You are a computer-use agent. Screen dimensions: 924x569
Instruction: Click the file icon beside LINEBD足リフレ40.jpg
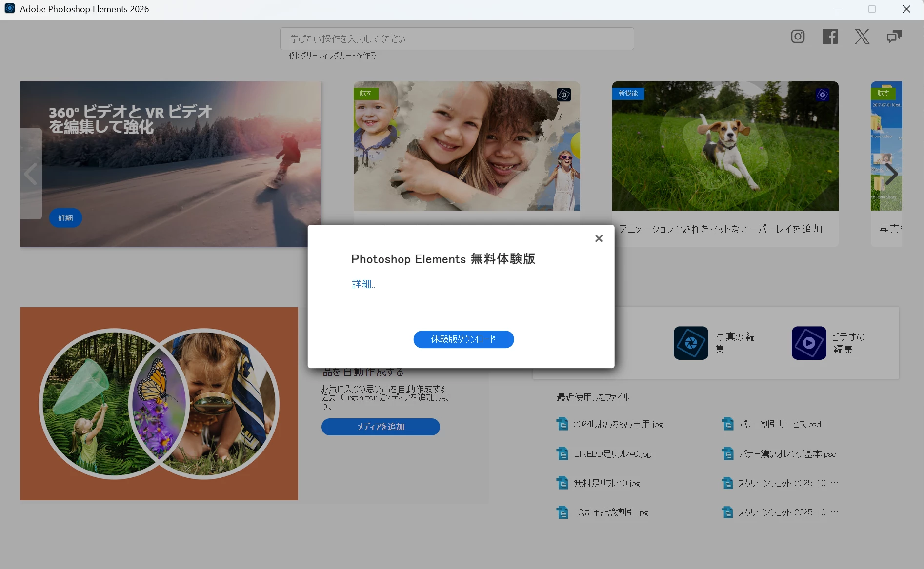pyautogui.click(x=562, y=454)
